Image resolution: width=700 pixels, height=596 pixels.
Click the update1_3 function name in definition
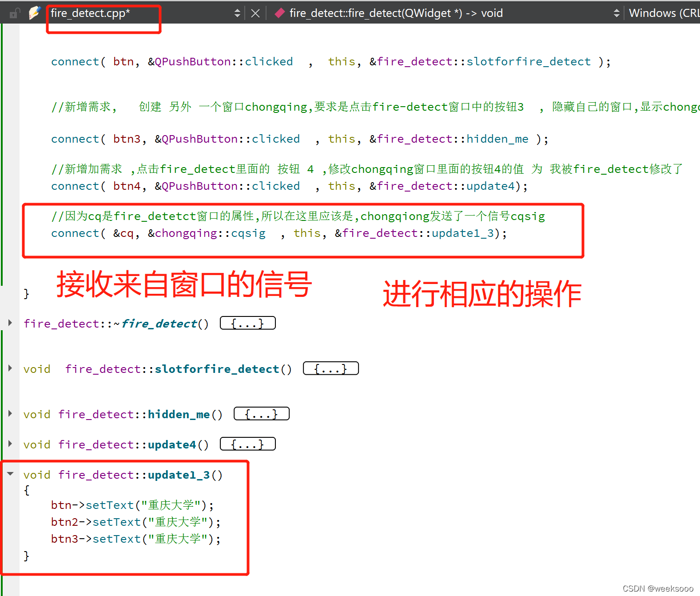click(179, 475)
